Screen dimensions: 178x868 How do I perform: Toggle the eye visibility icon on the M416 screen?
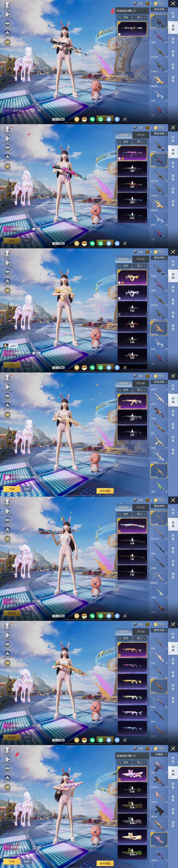click(x=7, y=23)
